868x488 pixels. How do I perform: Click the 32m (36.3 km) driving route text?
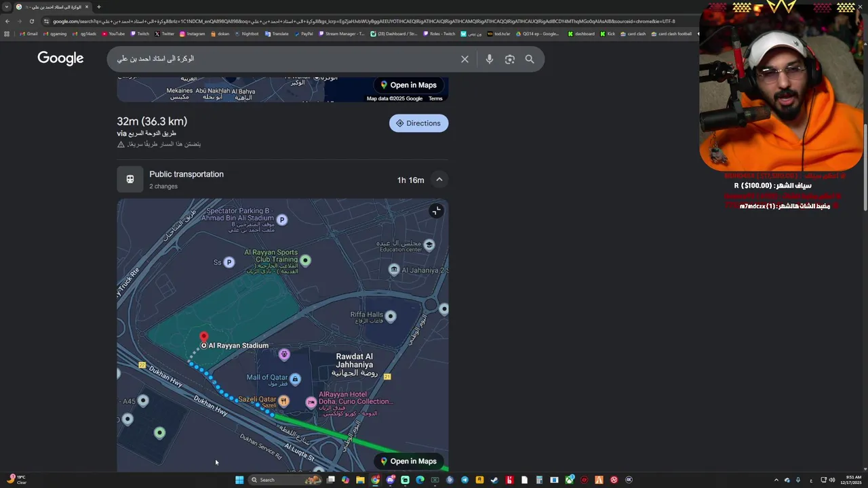coord(152,121)
